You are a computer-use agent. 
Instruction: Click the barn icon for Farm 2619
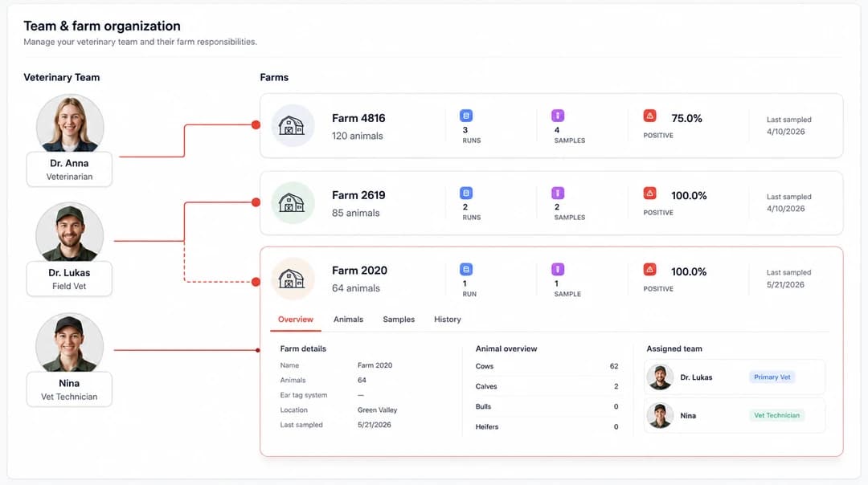(293, 202)
